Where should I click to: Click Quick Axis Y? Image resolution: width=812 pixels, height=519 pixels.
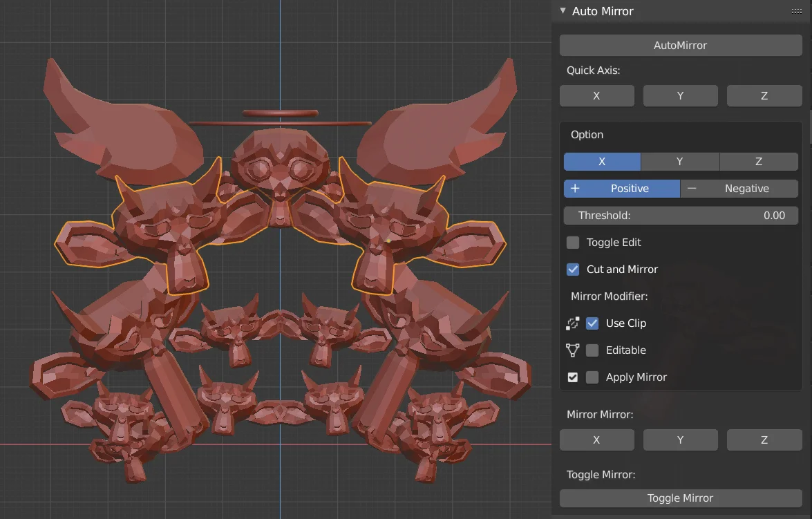[x=680, y=95]
